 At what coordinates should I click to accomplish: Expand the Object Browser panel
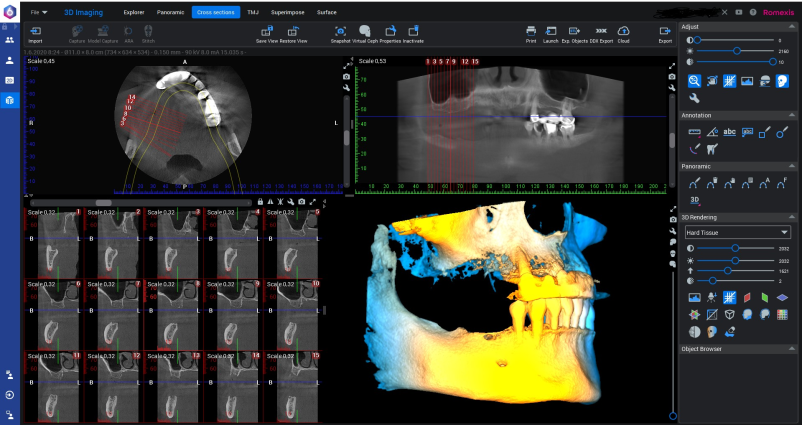coord(792,349)
